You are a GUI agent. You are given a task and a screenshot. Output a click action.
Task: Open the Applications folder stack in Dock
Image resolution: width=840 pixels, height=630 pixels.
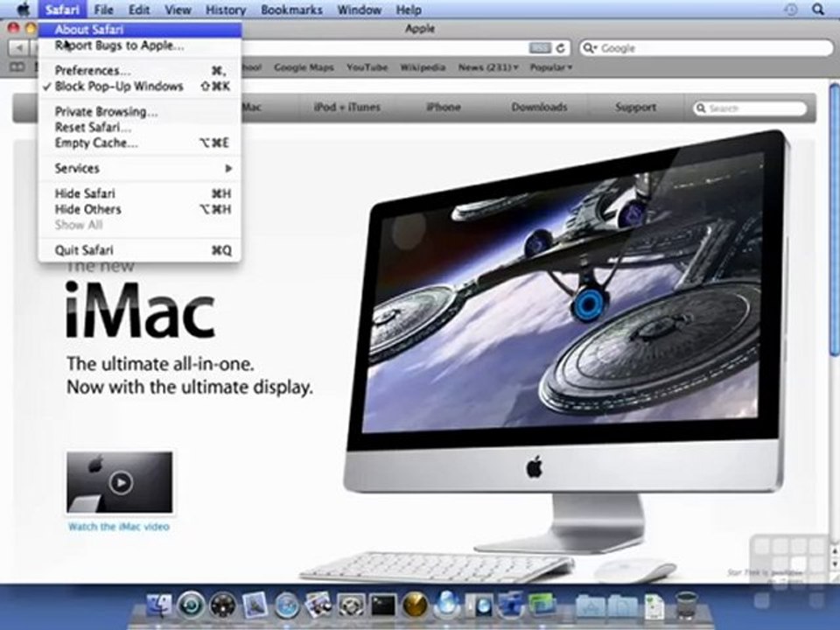[591, 605]
